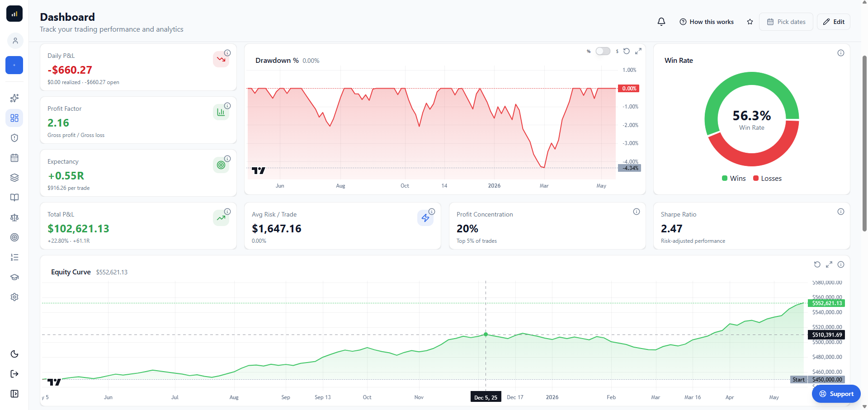Expand the Equity Curve chart fullscreen

point(829,264)
